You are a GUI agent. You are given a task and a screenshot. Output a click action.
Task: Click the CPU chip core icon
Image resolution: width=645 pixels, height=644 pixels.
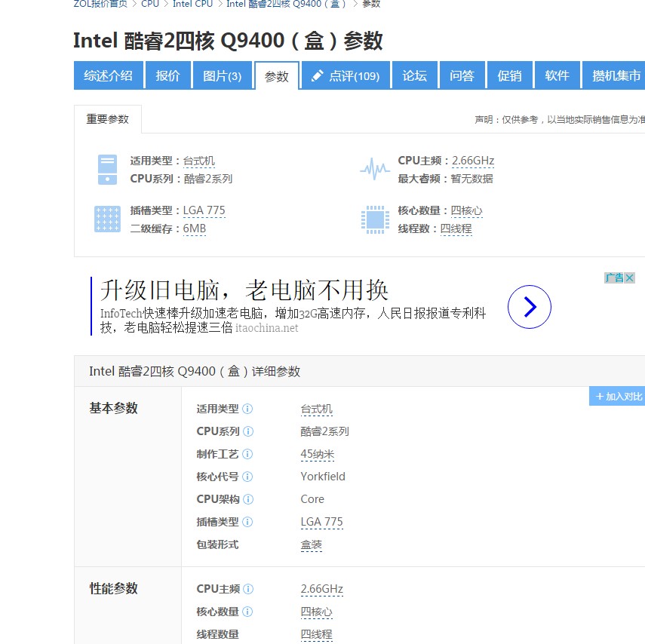pyautogui.click(x=375, y=219)
